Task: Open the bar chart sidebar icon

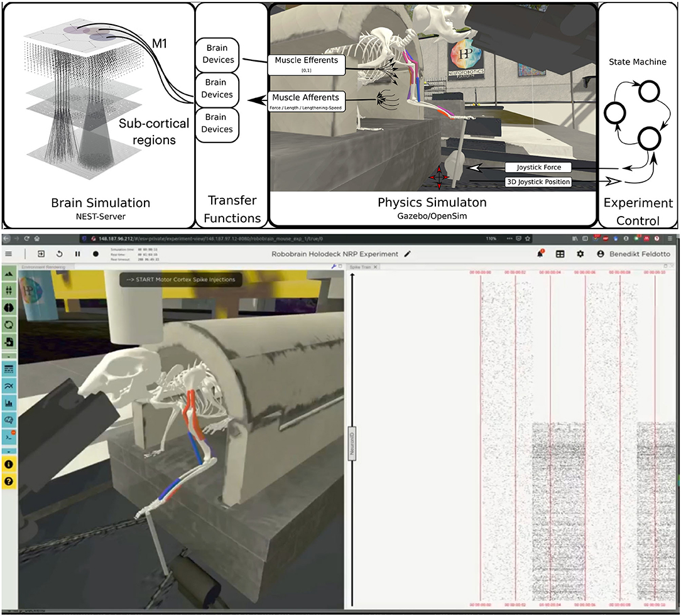Action: [x=9, y=403]
